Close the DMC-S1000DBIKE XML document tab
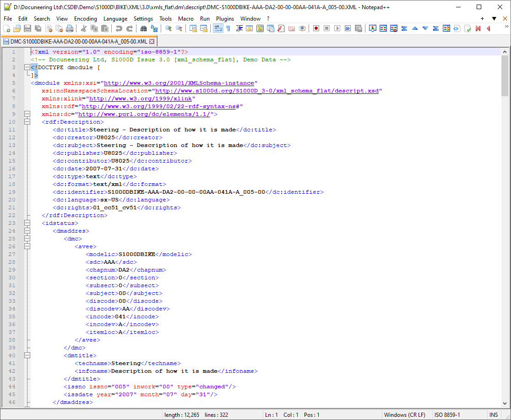Viewport: 511px width, 420px height. (152, 41)
